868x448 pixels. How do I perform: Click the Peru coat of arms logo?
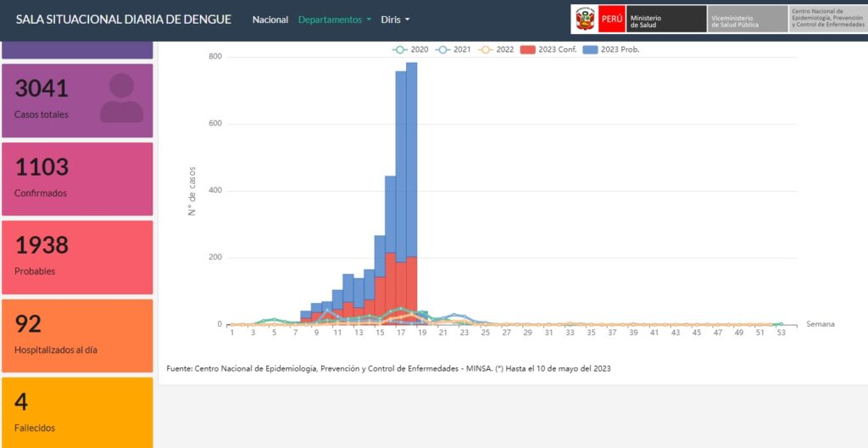point(585,19)
